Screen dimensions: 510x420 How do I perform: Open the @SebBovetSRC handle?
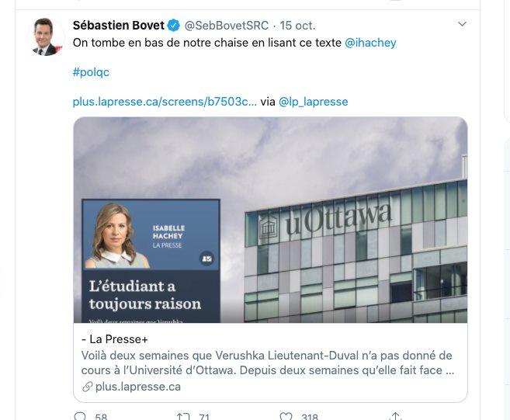227,26
